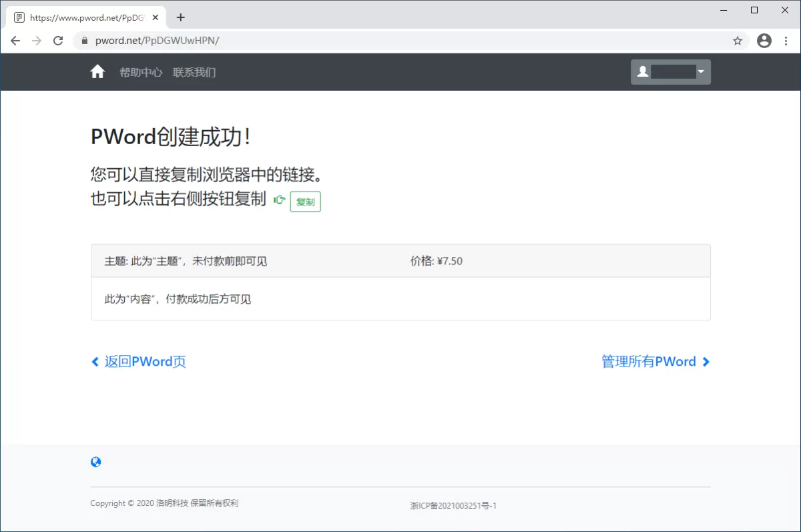This screenshot has height=532, width=801.
Task: Click the 浙ICP备 registration number link
Action: point(453,506)
